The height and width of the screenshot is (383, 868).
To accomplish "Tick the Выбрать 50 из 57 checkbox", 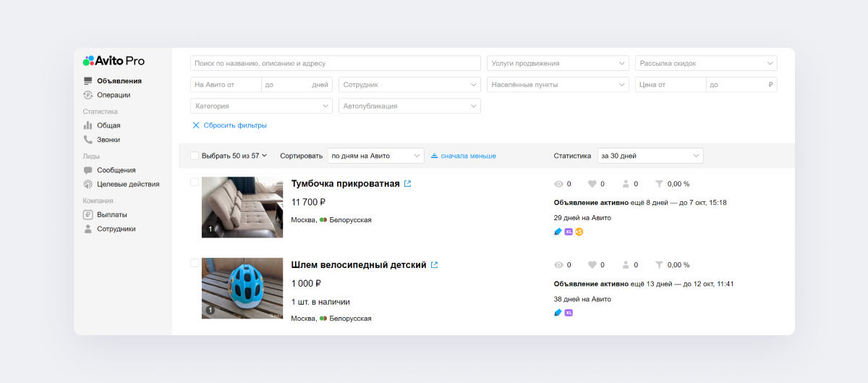I will tap(195, 156).
